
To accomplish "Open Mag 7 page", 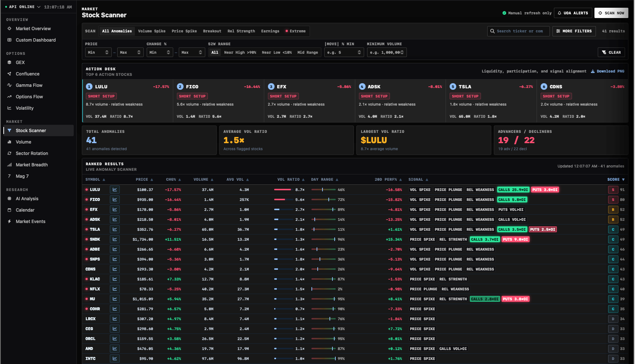I will point(38,176).
